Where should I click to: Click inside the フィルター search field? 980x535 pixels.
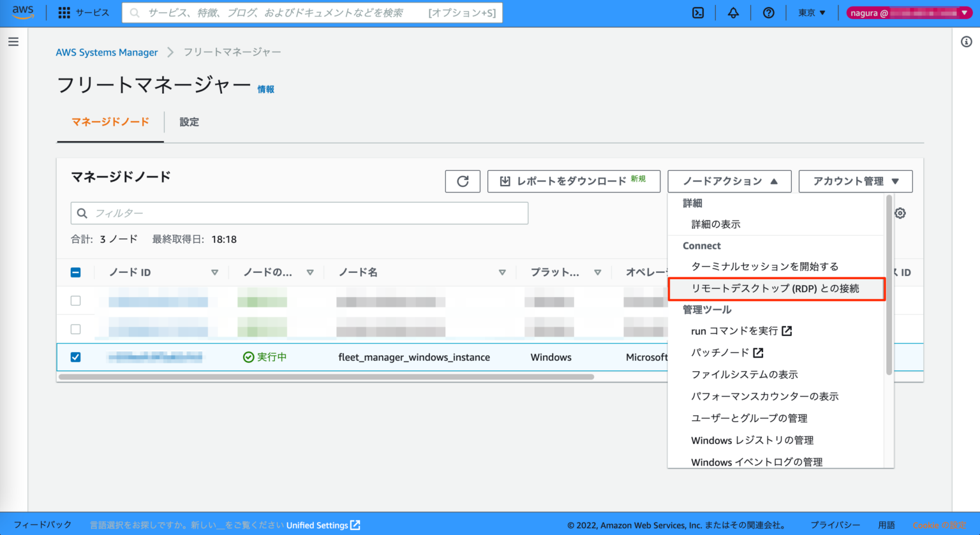[299, 213]
